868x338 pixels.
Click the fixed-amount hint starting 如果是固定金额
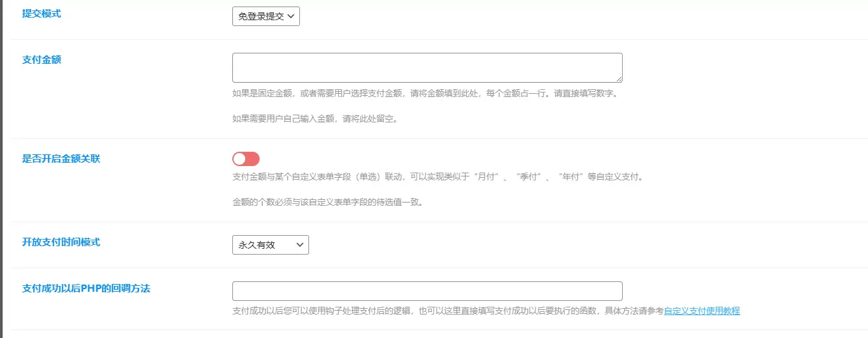425,93
